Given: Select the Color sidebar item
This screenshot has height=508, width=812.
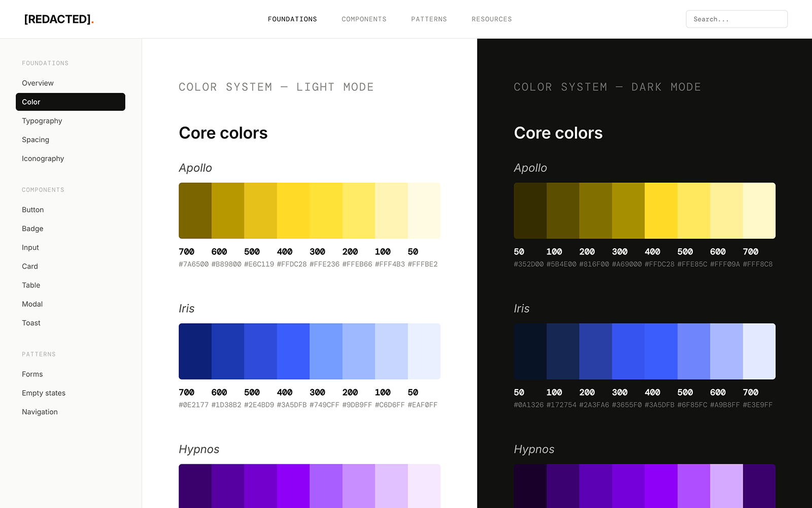Looking at the screenshot, I should (71, 102).
